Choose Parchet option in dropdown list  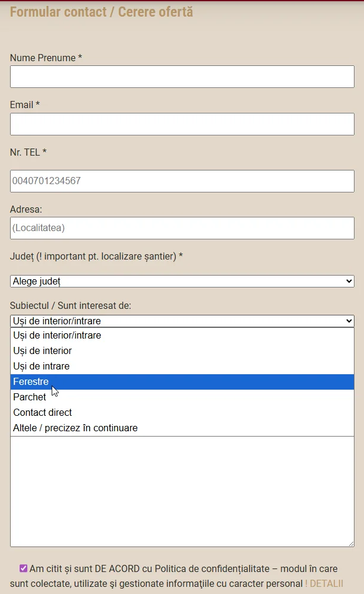pyautogui.click(x=30, y=397)
